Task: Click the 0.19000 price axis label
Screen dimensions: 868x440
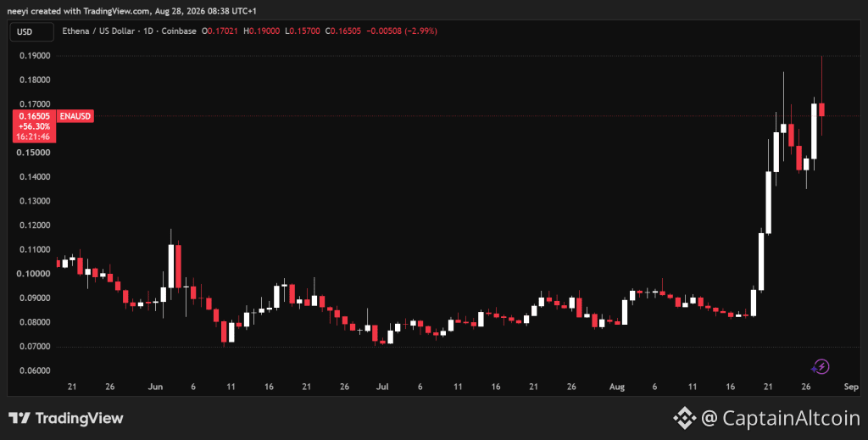Action: coord(34,56)
